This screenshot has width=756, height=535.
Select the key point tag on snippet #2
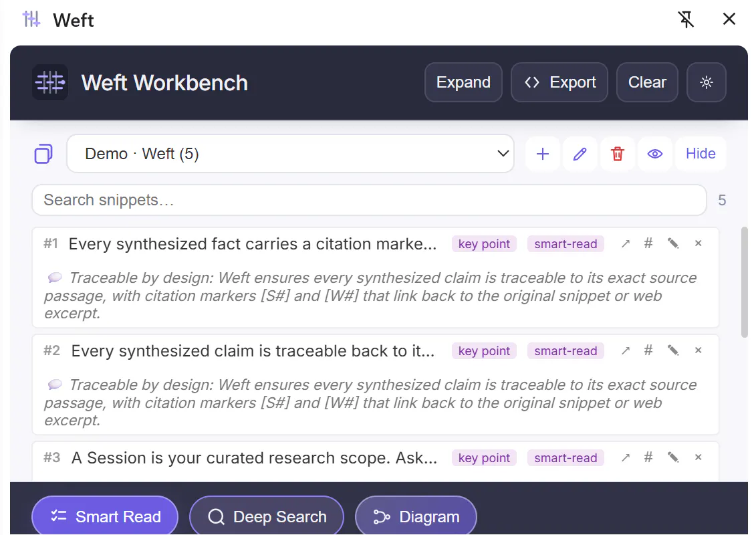click(484, 351)
